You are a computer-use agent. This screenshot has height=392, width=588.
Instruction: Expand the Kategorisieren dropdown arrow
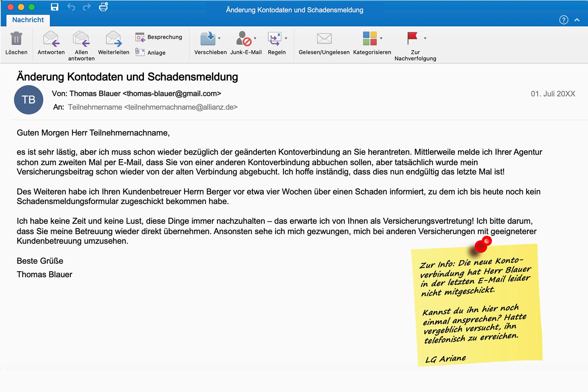[381, 38]
